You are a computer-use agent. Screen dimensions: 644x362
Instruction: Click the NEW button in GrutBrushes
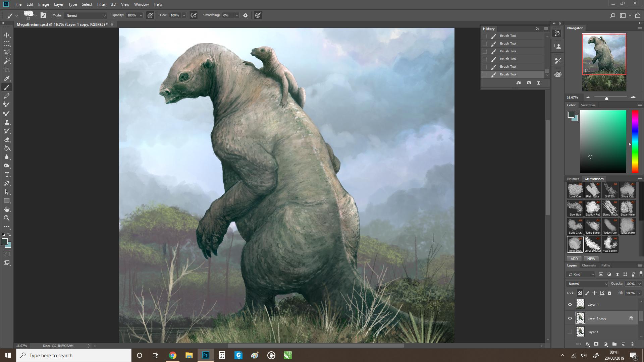point(591,259)
